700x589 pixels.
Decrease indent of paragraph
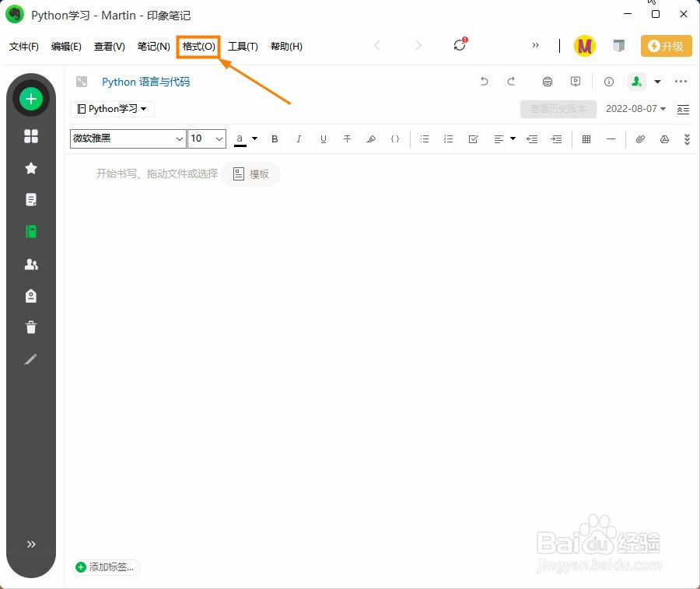tap(532, 139)
